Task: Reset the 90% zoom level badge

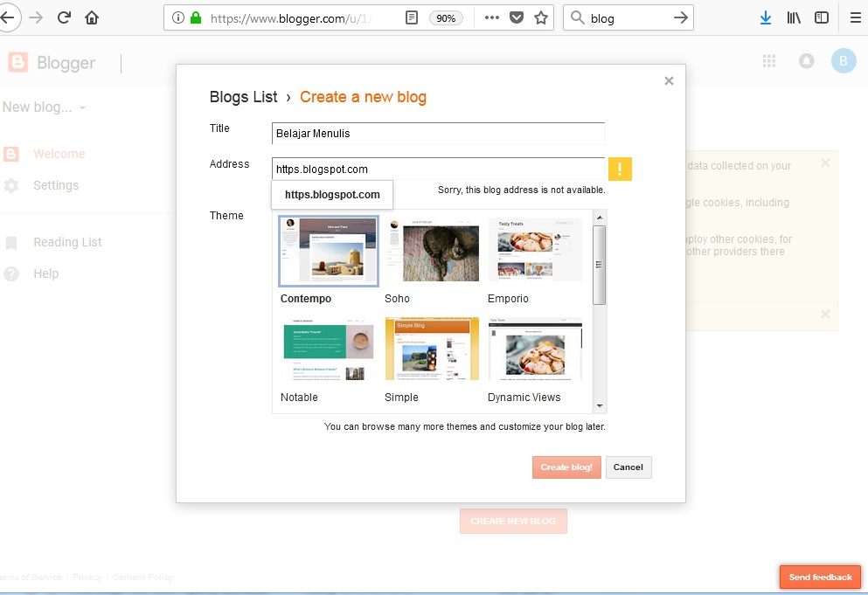Action: coord(446,18)
